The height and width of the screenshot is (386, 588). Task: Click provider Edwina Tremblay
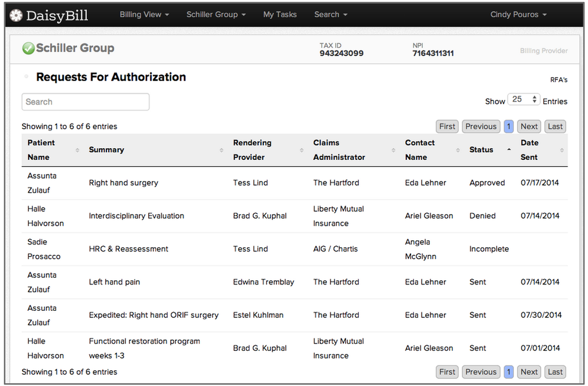click(263, 282)
